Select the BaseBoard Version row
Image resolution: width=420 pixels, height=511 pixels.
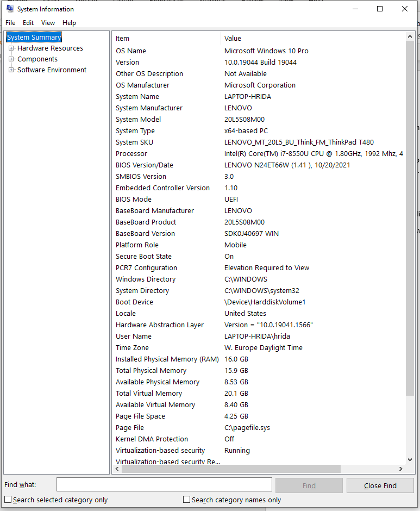click(x=259, y=233)
